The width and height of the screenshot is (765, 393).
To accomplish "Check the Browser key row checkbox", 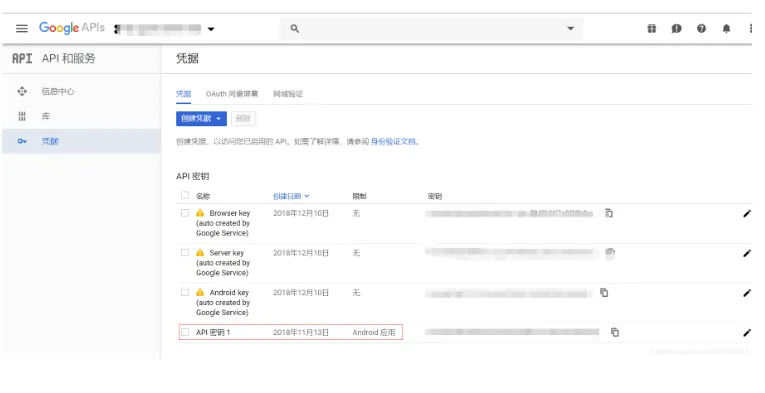I will tap(185, 213).
